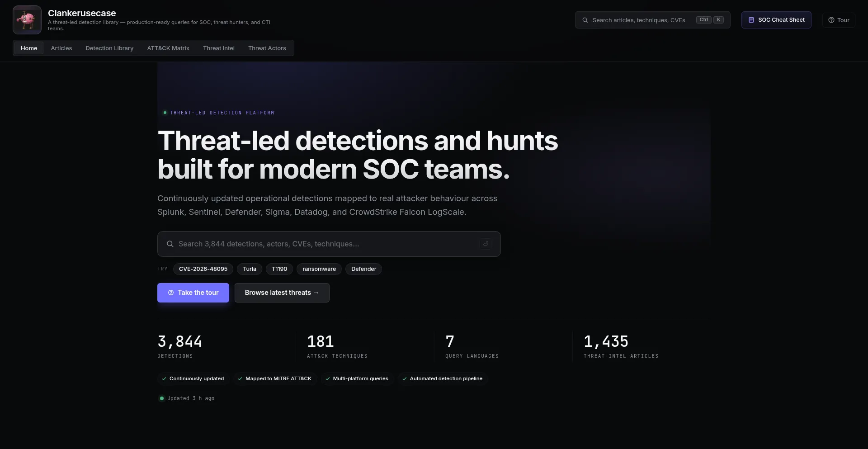Try the T1190 search chip

(x=279, y=269)
